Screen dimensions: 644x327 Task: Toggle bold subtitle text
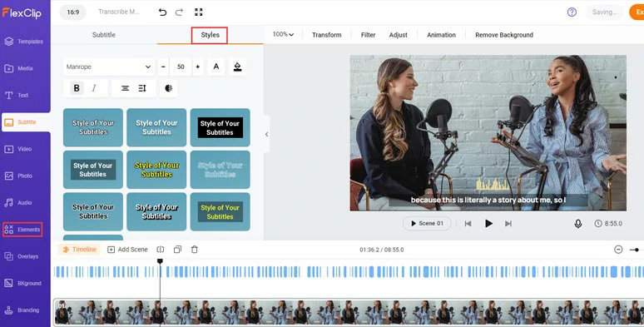[77, 88]
